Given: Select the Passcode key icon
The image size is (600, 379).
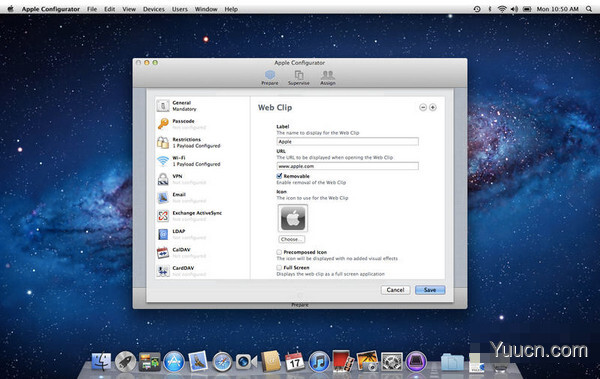Looking at the screenshot, I should click(163, 124).
